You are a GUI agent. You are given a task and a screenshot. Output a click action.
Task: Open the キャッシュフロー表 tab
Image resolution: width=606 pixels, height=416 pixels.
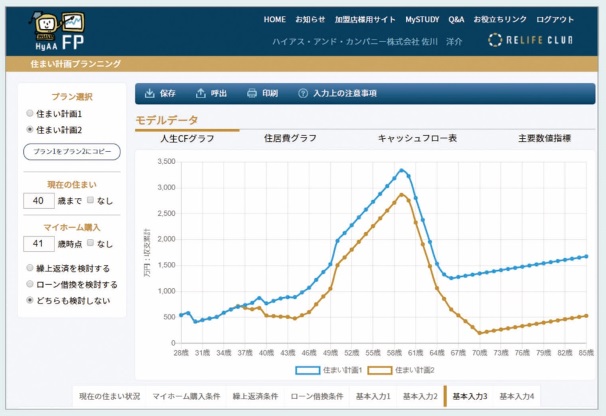[417, 138]
